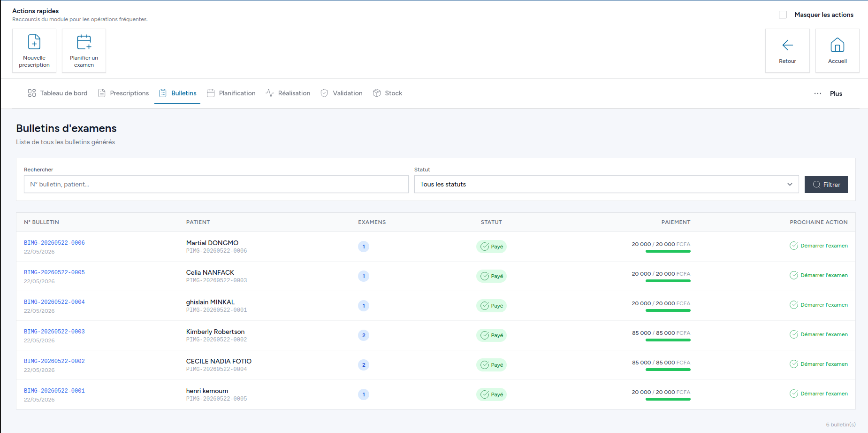Go to the Stock tab
Screen dimensions: 868x433
388,93
